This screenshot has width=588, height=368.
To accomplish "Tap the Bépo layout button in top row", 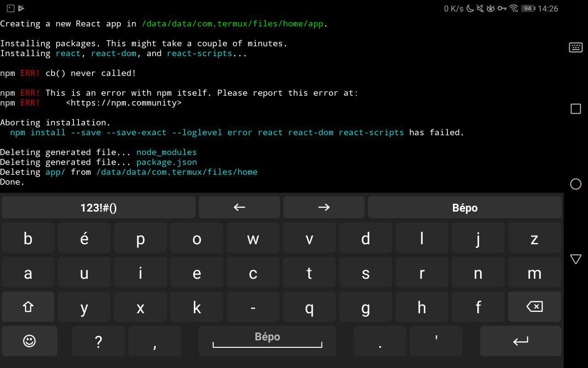I will pos(465,207).
